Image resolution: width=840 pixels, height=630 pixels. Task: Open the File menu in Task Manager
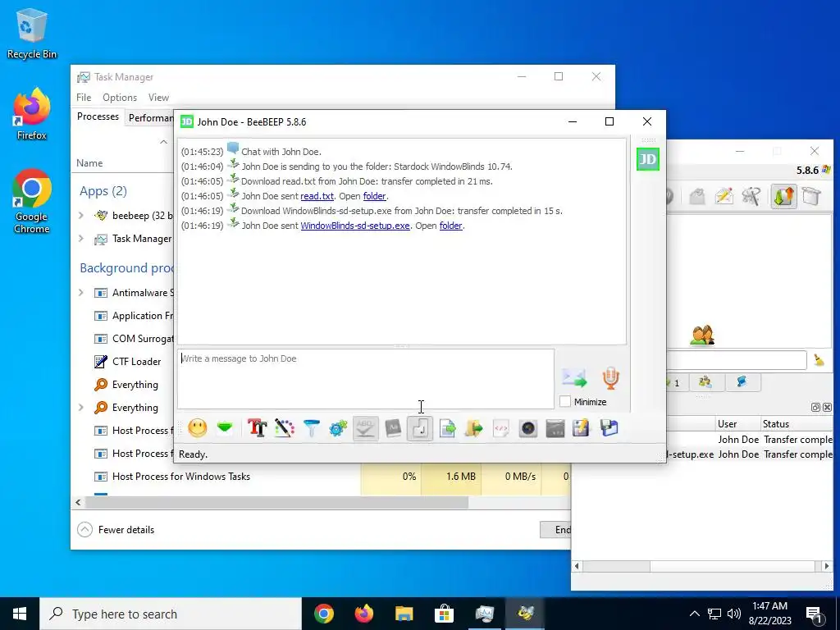[84, 98]
